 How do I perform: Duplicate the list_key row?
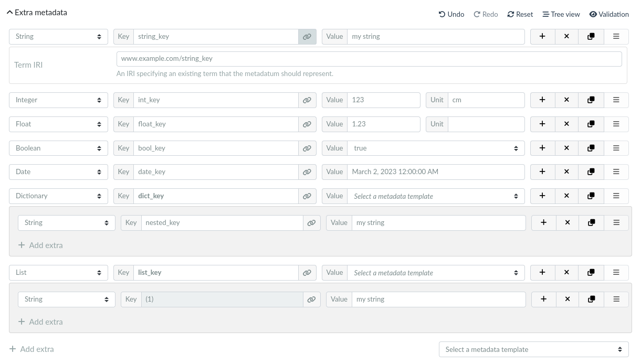591,272
